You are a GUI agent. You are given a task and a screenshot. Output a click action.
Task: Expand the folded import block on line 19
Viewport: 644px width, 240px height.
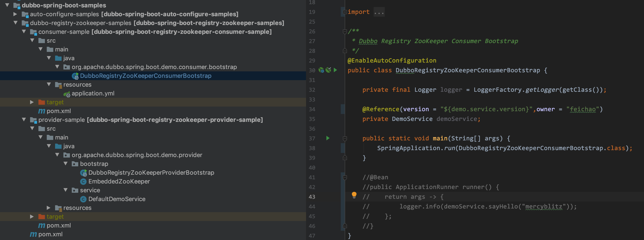coord(345,12)
